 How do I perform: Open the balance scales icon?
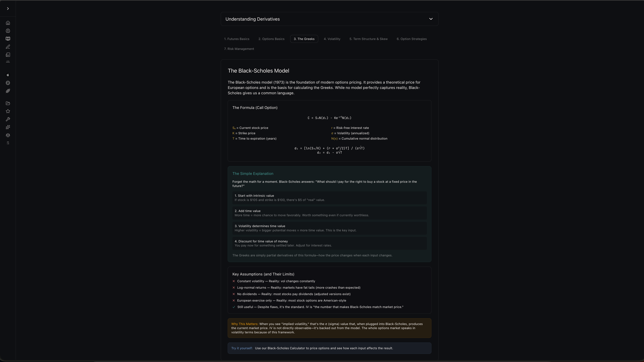click(8, 135)
